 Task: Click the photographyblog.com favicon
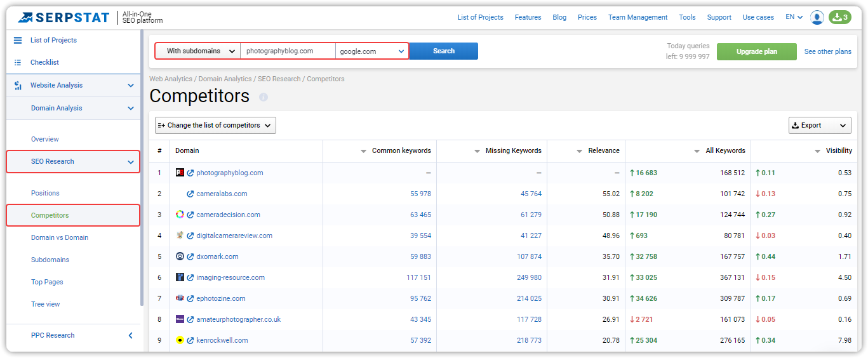[x=180, y=173]
